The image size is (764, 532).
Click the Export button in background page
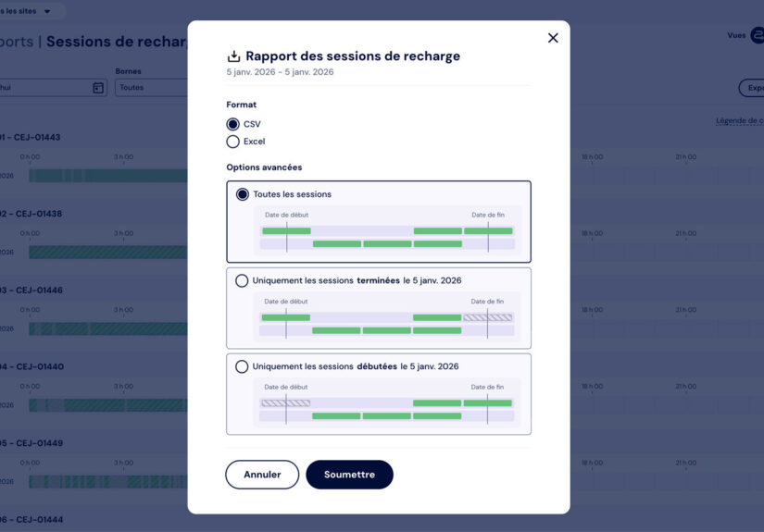(x=751, y=88)
